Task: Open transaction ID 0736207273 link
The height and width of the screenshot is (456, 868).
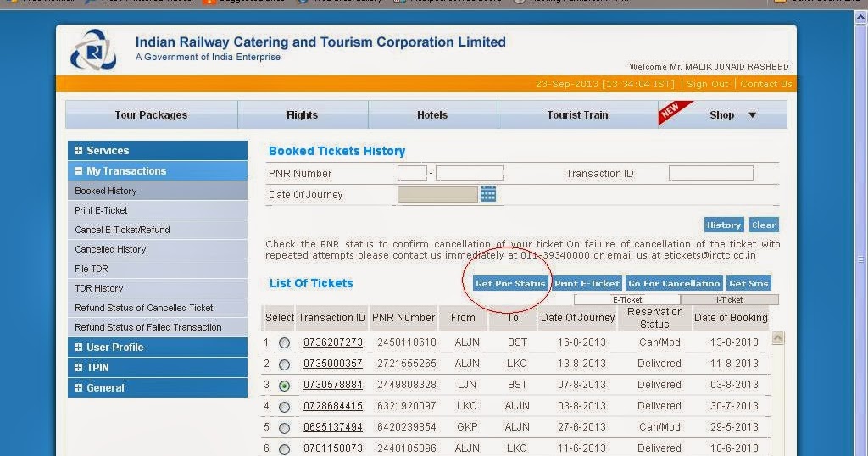Action: point(332,342)
